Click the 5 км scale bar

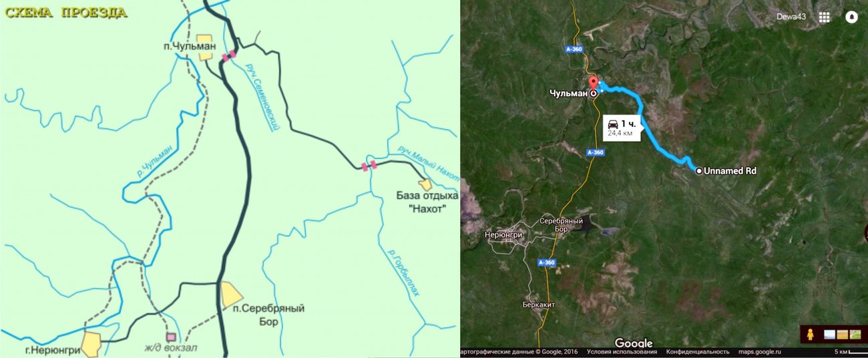[x=850, y=351]
